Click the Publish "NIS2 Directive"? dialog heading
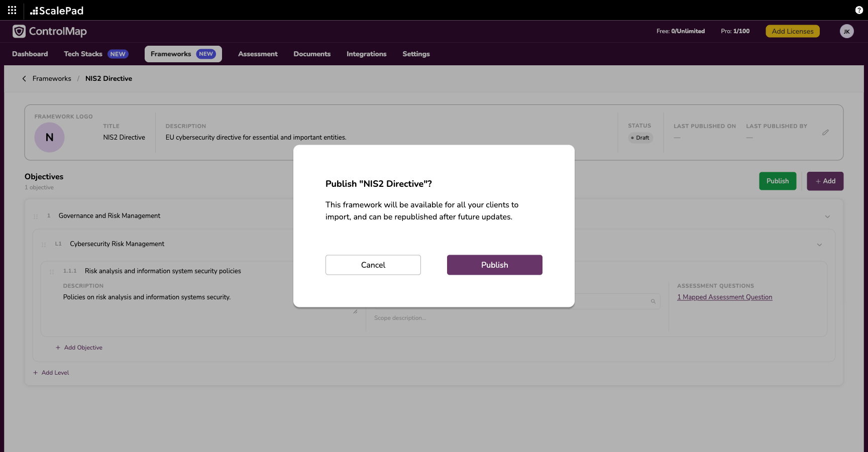This screenshot has width=868, height=452. pyautogui.click(x=379, y=184)
